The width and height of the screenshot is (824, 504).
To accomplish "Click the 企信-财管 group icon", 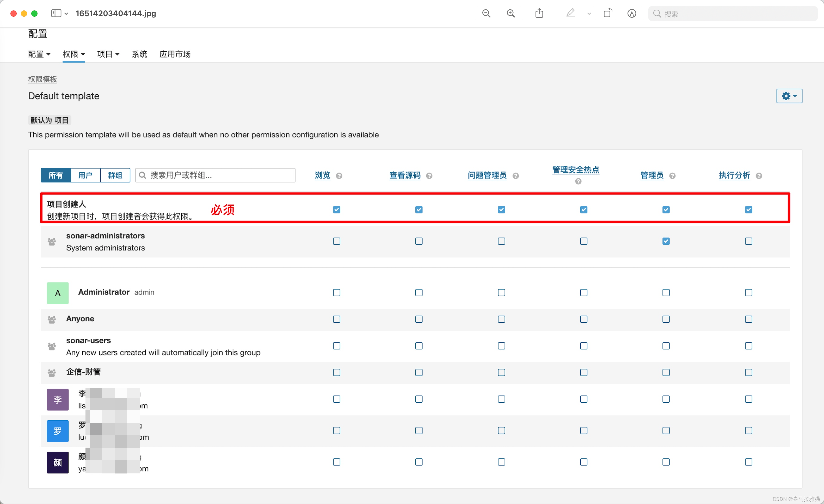I will [52, 373].
